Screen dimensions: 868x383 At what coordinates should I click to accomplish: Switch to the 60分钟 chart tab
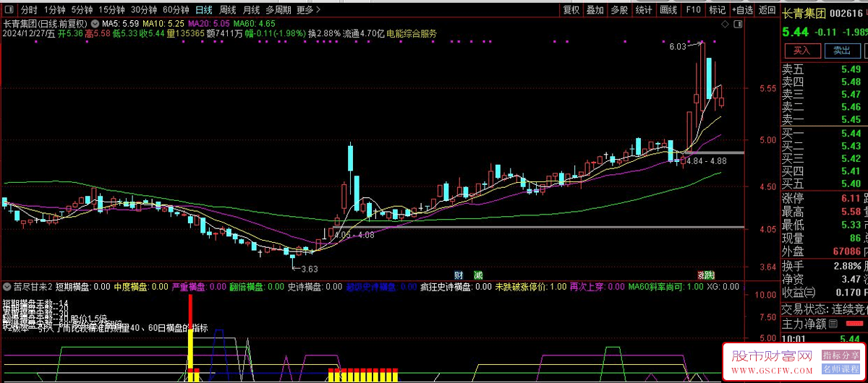[176, 10]
